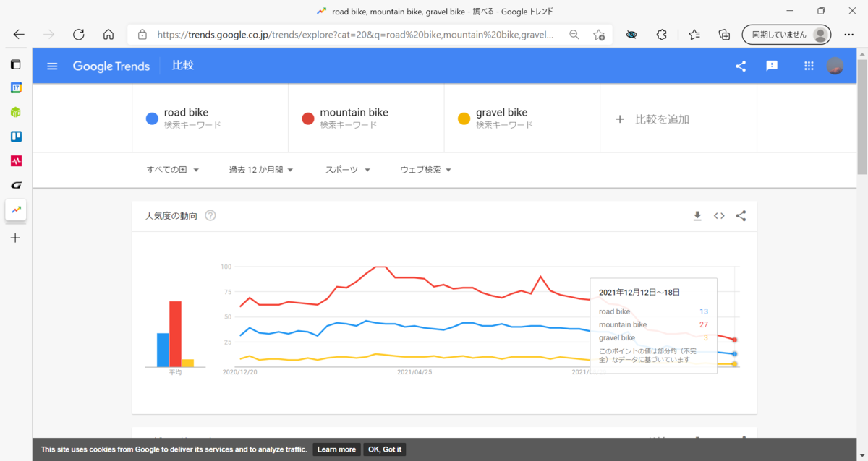Select the Google Trends sidebar tab

15,210
